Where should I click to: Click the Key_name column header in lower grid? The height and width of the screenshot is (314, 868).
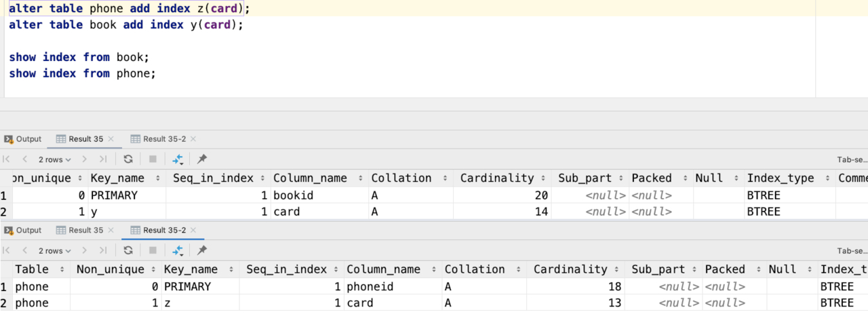(191, 270)
